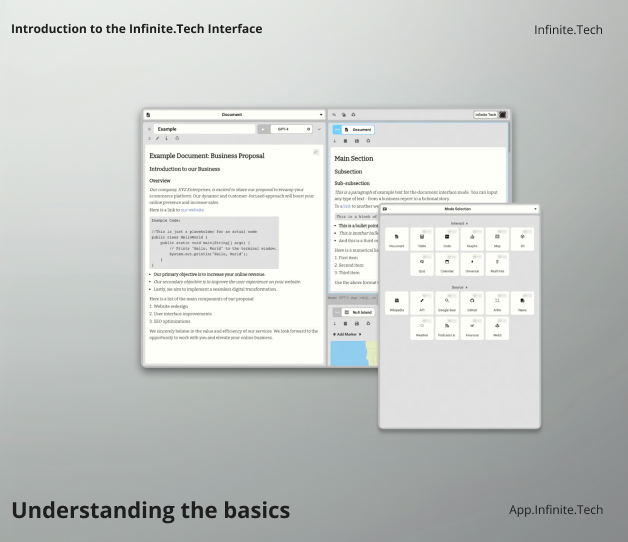Select the Map mode card
The height and width of the screenshot is (542, 628).
pos(497,239)
